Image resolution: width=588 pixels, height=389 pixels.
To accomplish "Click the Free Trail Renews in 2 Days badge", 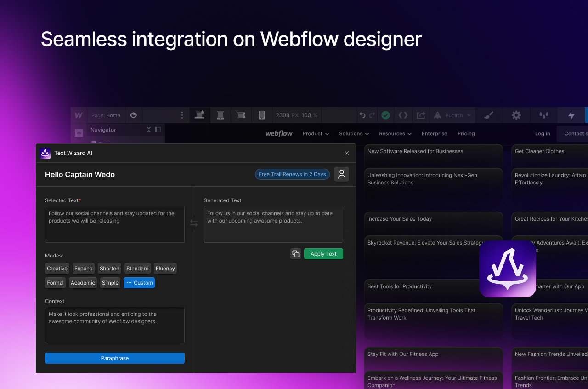I will [292, 174].
